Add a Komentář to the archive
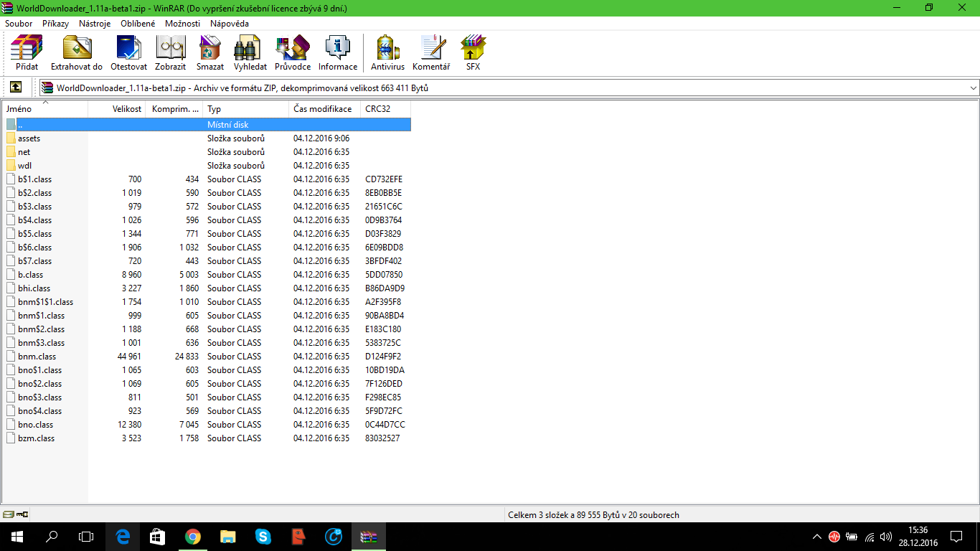The width and height of the screenshot is (980, 551). click(x=431, y=53)
